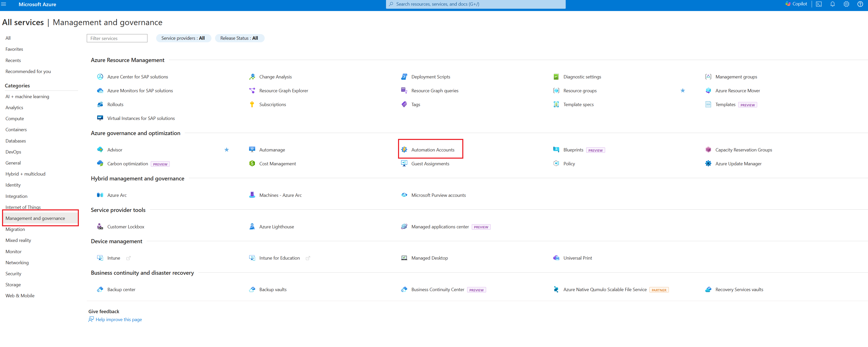Open the Tags purple tag icon

(404, 105)
